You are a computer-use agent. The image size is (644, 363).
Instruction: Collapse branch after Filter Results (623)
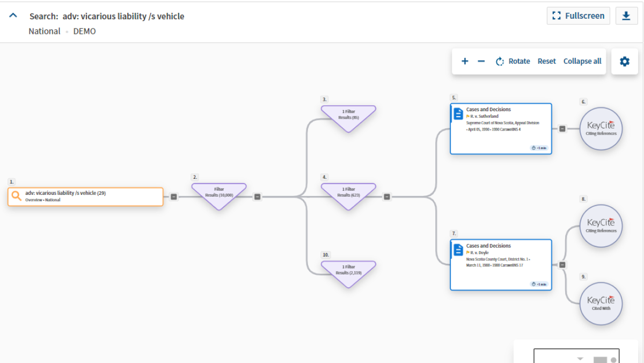pyautogui.click(x=387, y=197)
